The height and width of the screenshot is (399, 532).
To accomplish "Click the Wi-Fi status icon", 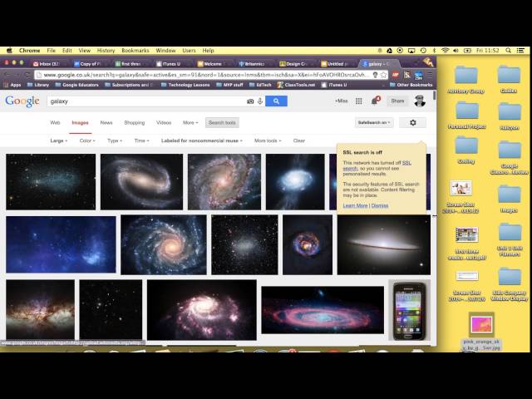I will point(446,50).
